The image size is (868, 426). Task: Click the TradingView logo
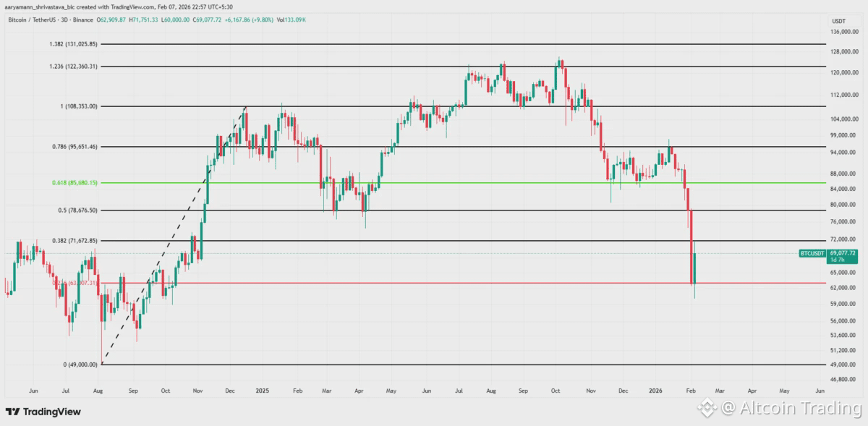pyautogui.click(x=43, y=412)
